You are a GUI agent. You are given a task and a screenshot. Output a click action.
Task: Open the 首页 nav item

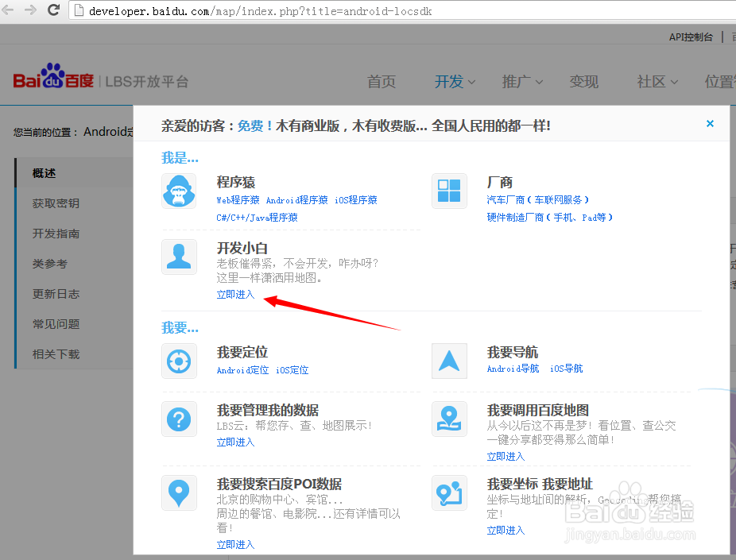[x=382, y=82]
